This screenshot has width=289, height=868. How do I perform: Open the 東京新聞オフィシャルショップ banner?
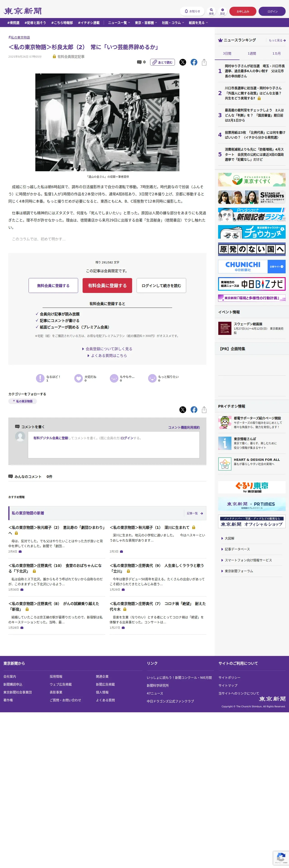[252, 522]
